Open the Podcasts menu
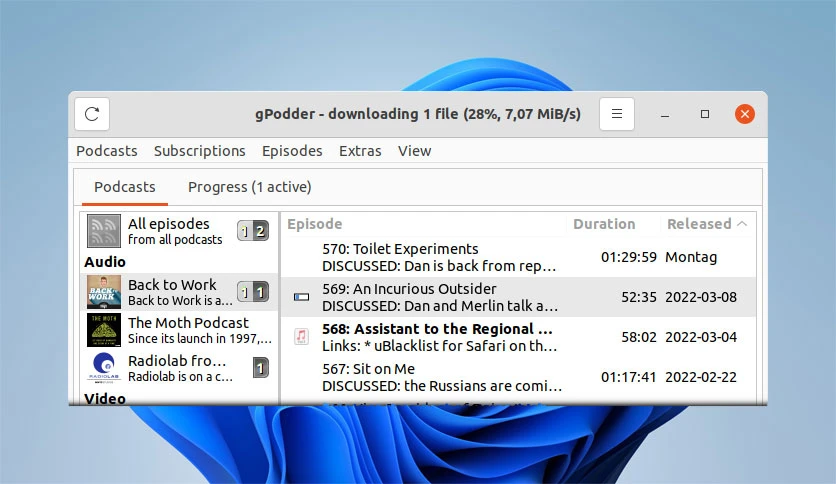 pos(107,151)
